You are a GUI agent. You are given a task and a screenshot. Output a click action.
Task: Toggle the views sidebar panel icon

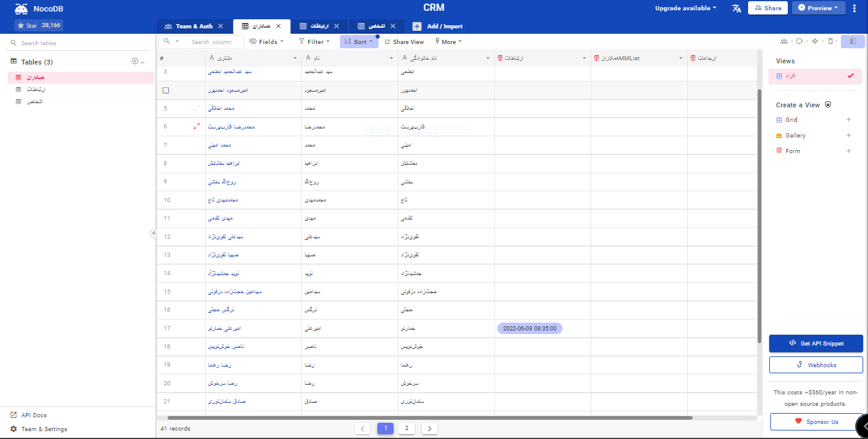pyautogui.click(x=853, y=42)
